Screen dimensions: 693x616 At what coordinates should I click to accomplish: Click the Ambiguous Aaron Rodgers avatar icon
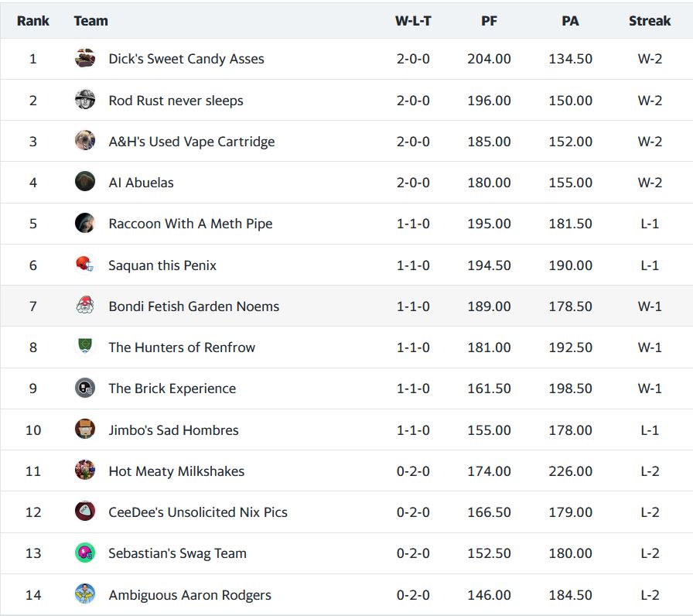[85, 594]
